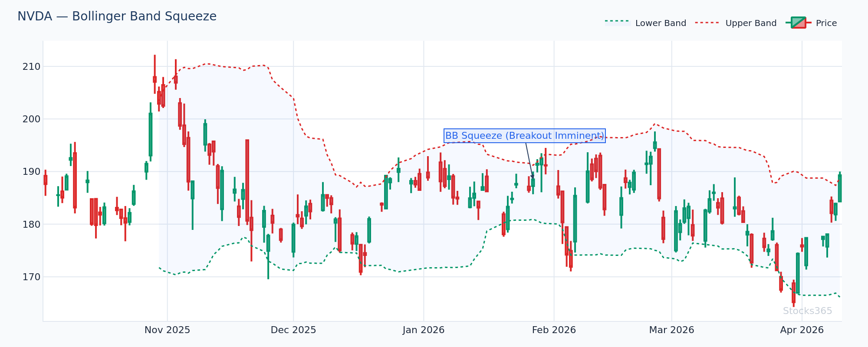This screenshot has width=868, height=347.
Task: Click the 170 y-axis tick label
Action: point(32,277)
